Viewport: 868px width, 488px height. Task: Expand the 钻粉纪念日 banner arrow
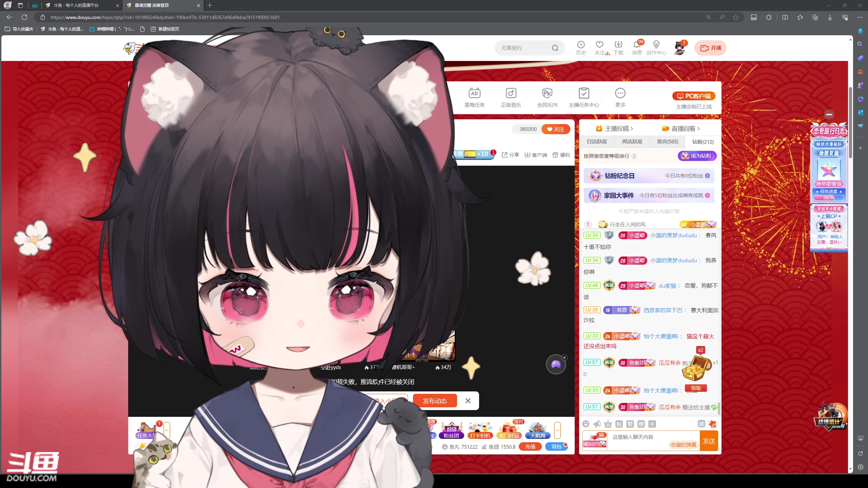707,176
